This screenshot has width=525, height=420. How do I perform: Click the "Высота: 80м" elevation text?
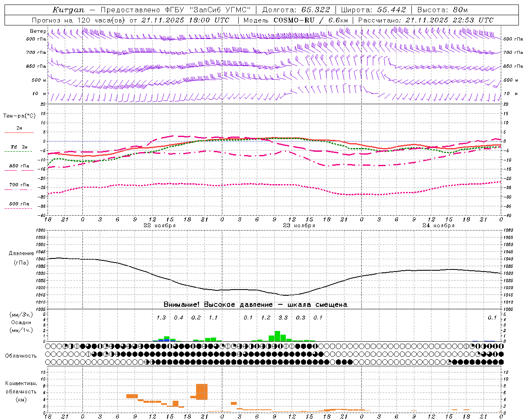pyautogui.click(x=442, y=10)
